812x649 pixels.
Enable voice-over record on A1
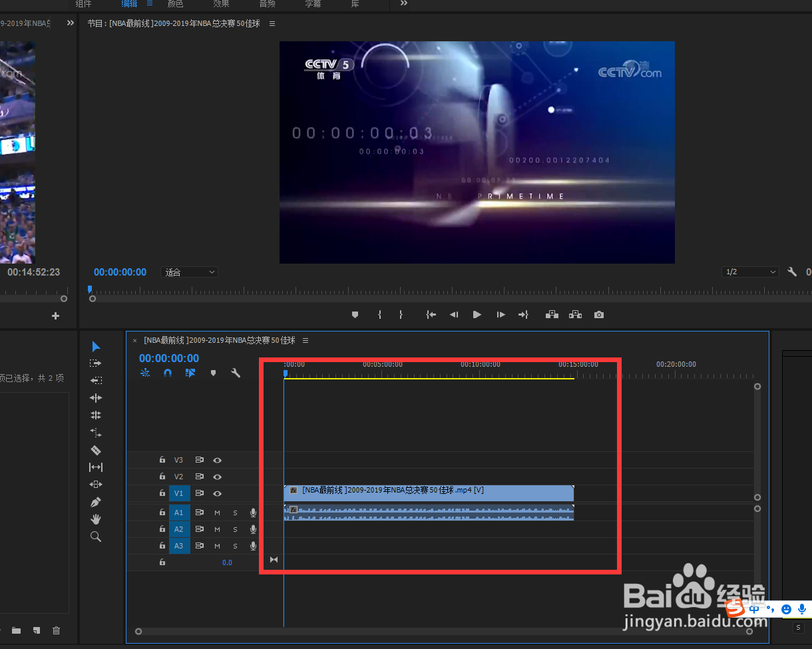pyautogui.click(x=253, y=513)
